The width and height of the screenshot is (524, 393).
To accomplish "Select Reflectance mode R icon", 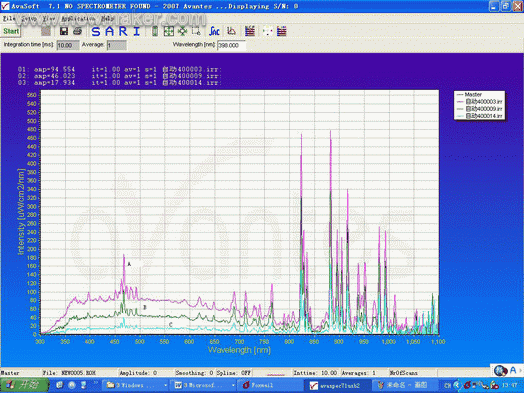I will [123, 31].
